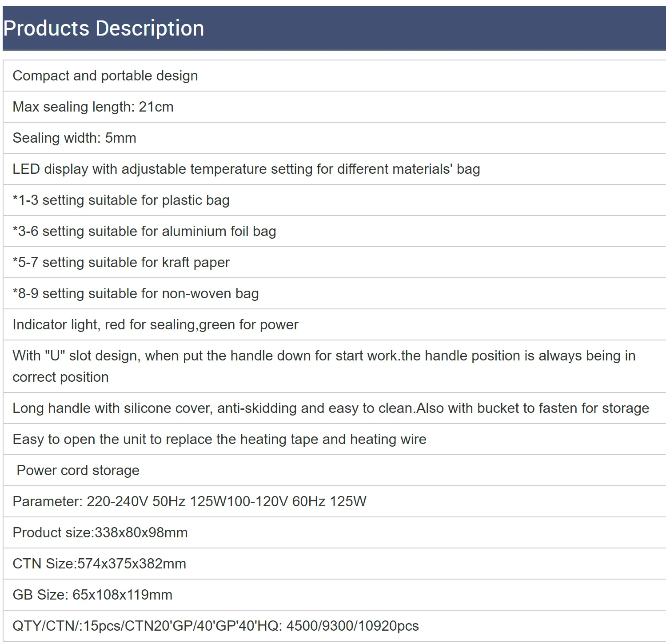Viewport: 666px width, 644px height.
Task: Select the 5-7 setting kraft paper row
Action: coord(121,263)
